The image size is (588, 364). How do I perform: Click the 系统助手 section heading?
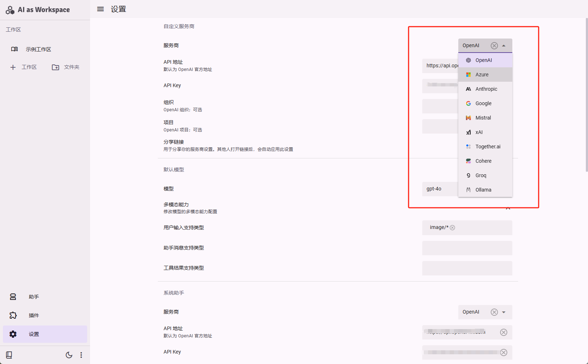pos(174,293)
